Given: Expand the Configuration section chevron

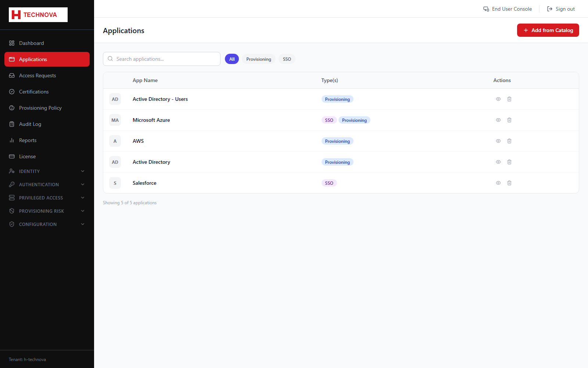Looking at the screenshot, I should (x=83, y=224).
